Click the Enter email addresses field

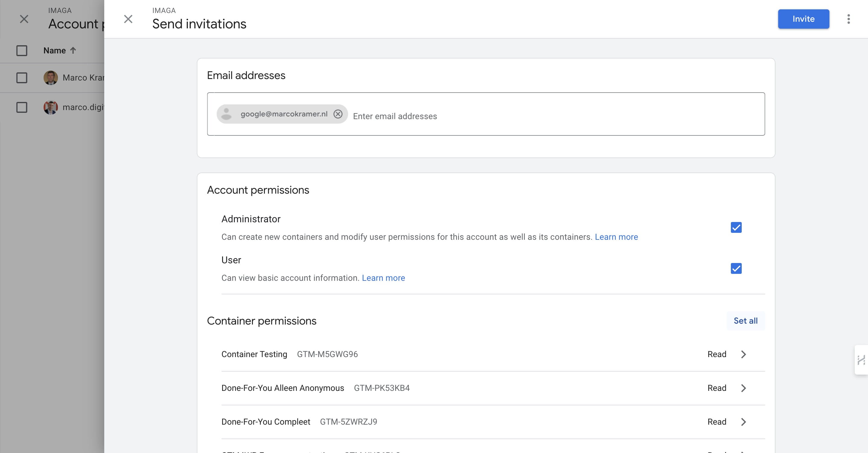pos(395,116)
